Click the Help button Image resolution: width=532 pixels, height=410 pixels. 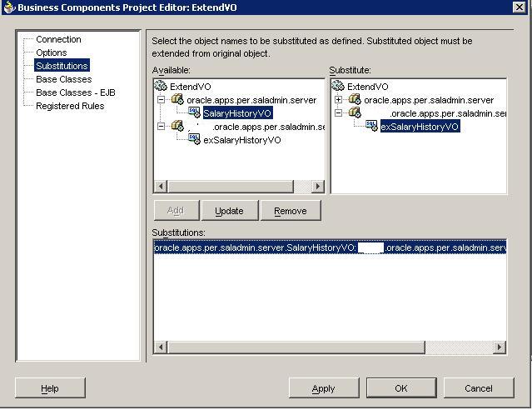(x=50, y=388)
